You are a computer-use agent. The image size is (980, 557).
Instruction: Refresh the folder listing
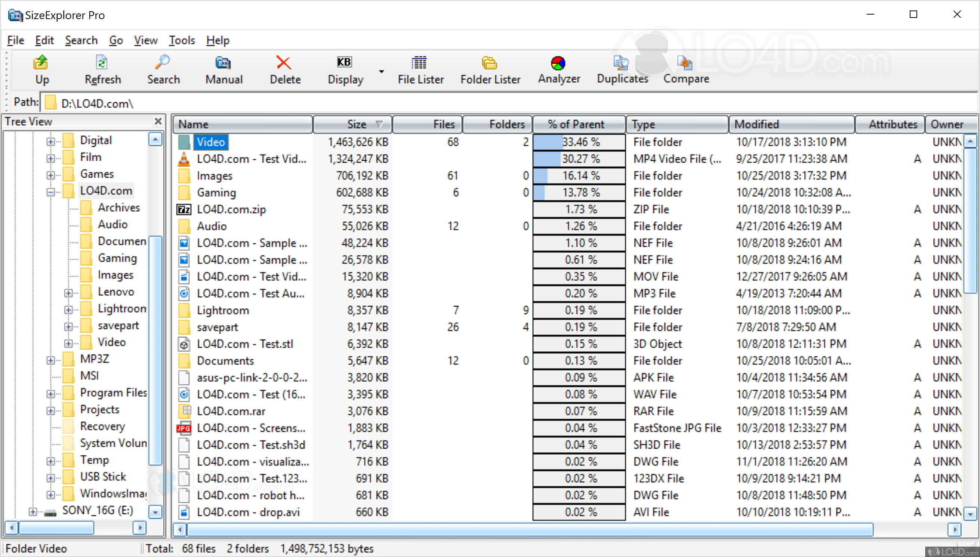pos(102,70)
